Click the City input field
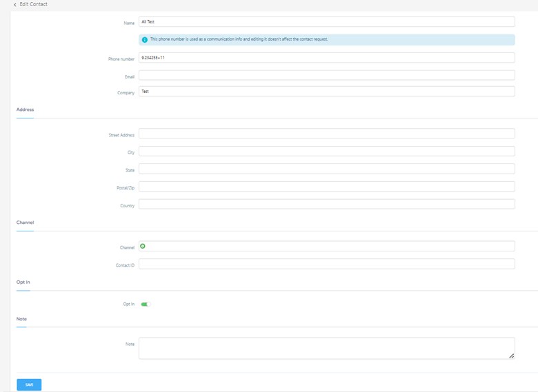Image resolution: width=538 pixels, height=392 pixels. [x=327, y=151]
